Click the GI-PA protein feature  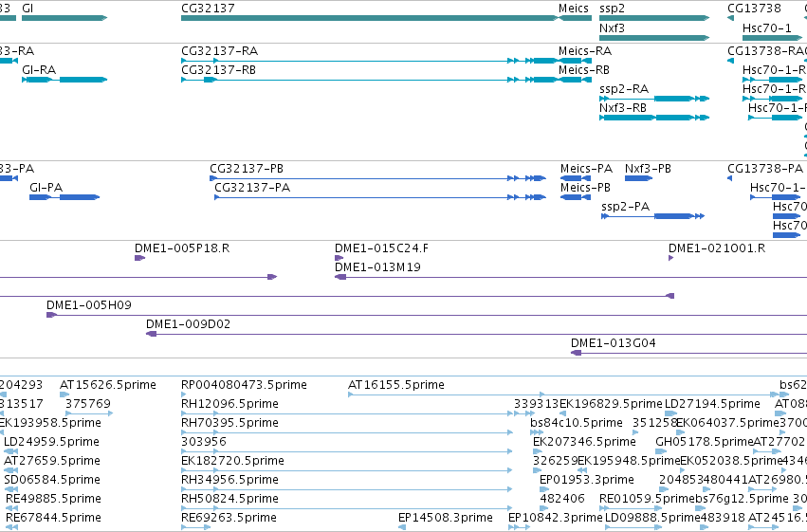point(64,197)
